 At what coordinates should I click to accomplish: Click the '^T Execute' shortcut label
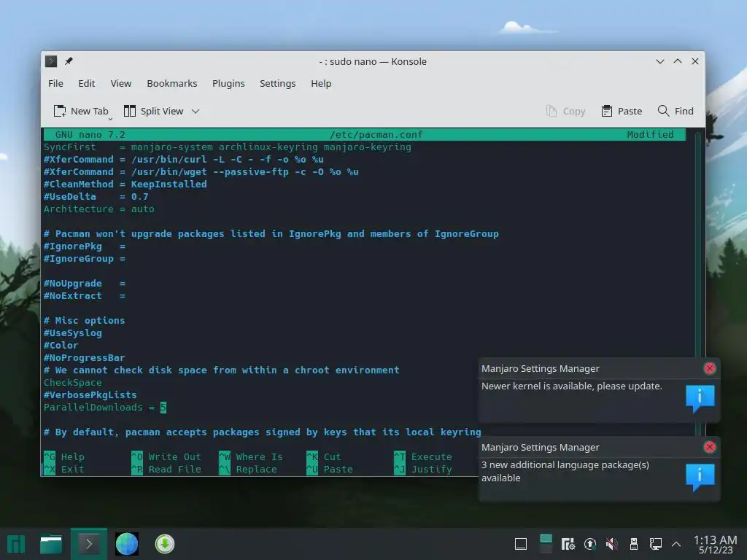(x=423, y=456)
